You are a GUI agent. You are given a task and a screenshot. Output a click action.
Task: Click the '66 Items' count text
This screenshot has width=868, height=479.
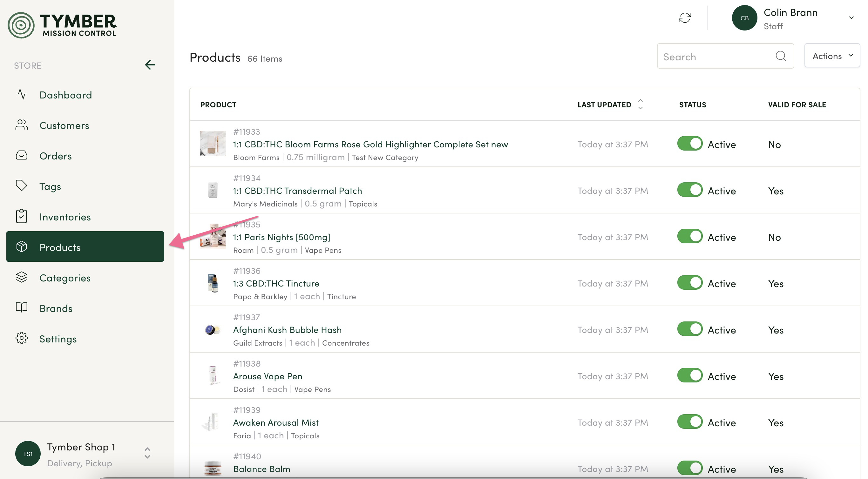coord(265,59)
